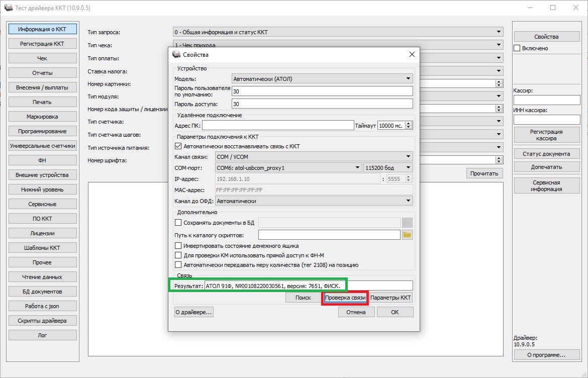
Task: Expand the Канал до ОФД dropdown
Action: pyautogui.click(x=313, y=201)
